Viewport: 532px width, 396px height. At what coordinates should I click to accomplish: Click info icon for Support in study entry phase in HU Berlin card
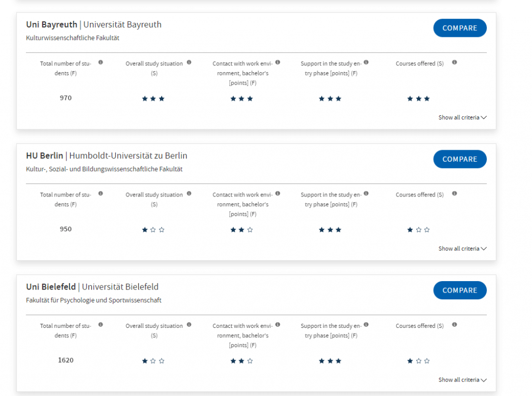point(366,193)
